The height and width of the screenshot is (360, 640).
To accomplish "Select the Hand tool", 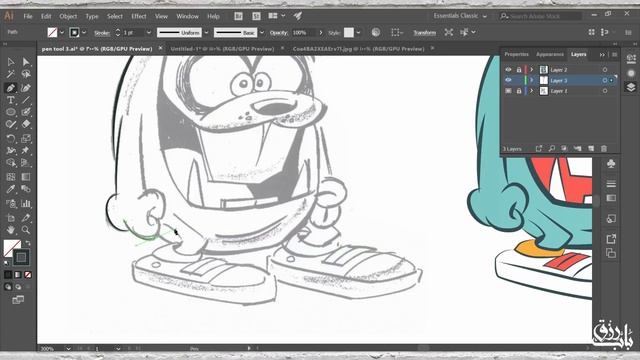I will [x=11, y=230].
